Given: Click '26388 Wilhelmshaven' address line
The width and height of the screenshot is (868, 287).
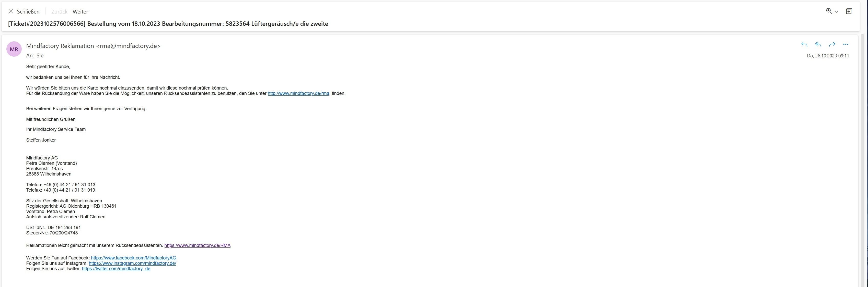Looking at the screenshot, I should pos(49,174).
